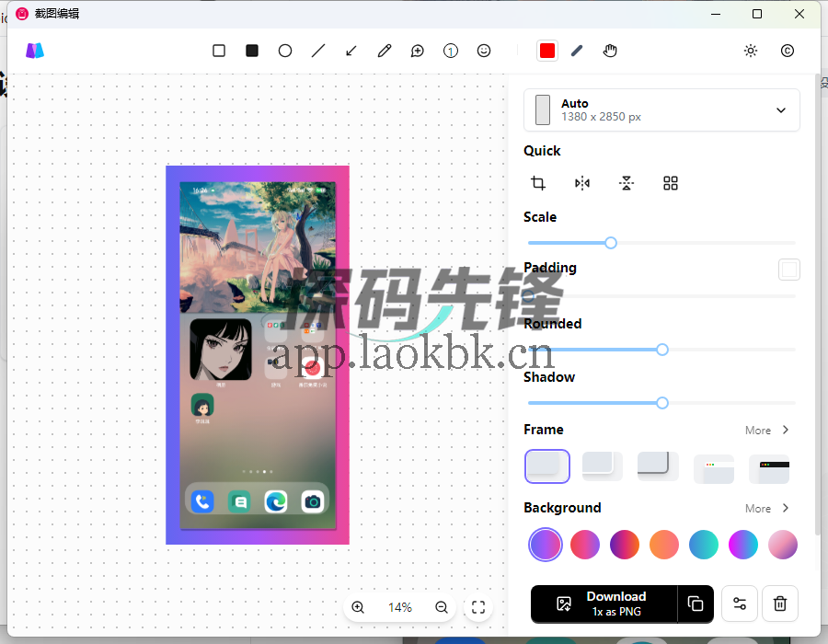Activate the crop quick action

[538, 183]
